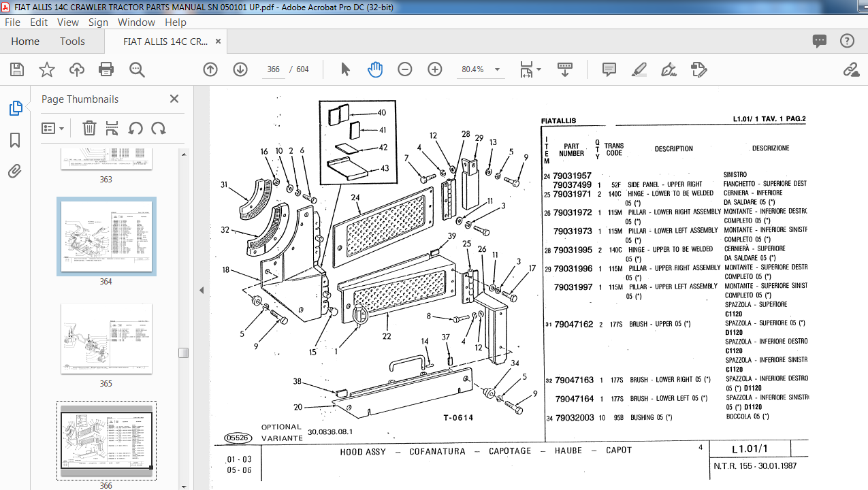868x490 pixels.
Task: Open the Bookmarks side panel
Action: tap(15, 140)
